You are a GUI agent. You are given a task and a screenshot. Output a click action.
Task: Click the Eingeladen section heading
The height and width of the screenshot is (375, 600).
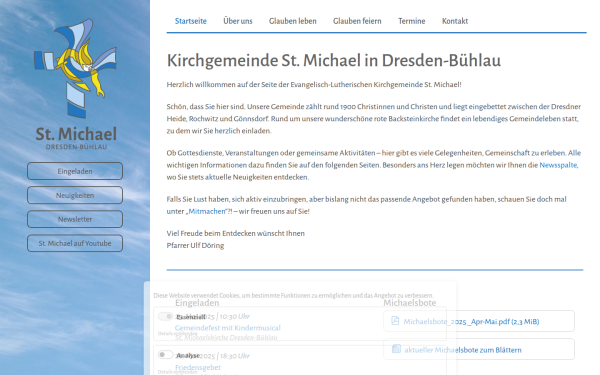197,303
